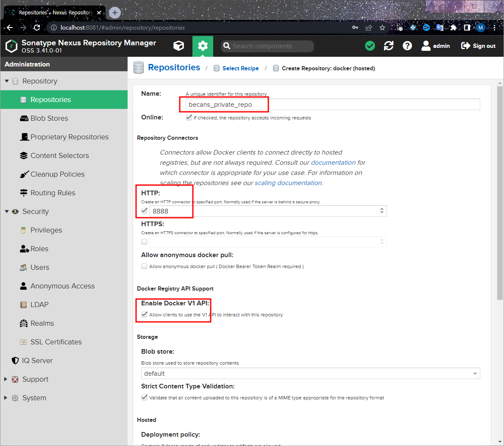The image size is (504, 446).
Task: Open SSL Certificates
Action: pos(64,342)
